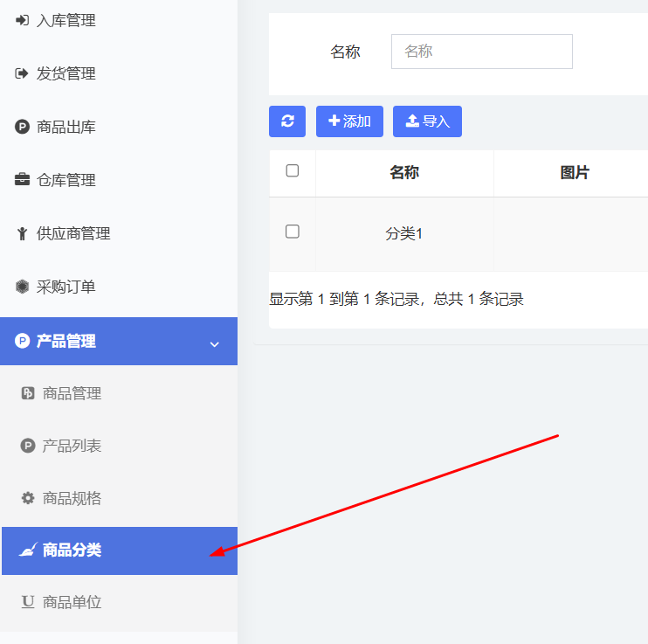Image resolution: width=648 pixels, height=644 pixels.
Task: Click the 导入 upload button
Action: point(427,121)
